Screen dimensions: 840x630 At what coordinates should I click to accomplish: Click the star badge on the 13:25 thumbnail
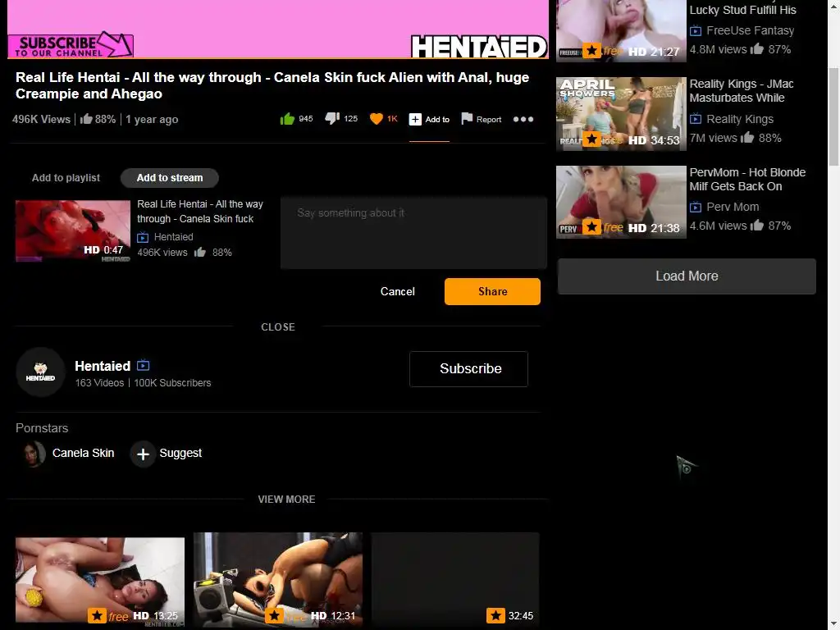pyautogui.click(x=97, y=615)
